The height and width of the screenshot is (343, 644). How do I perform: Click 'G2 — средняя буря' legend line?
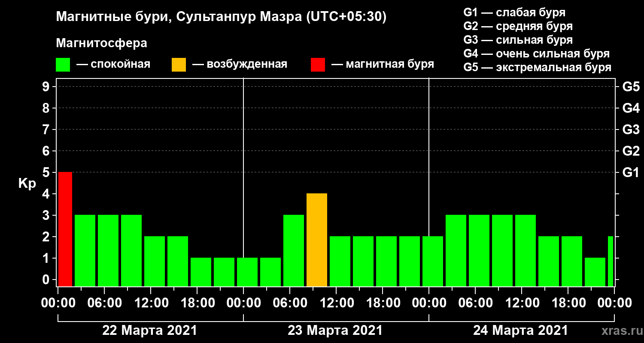point(518,26)
